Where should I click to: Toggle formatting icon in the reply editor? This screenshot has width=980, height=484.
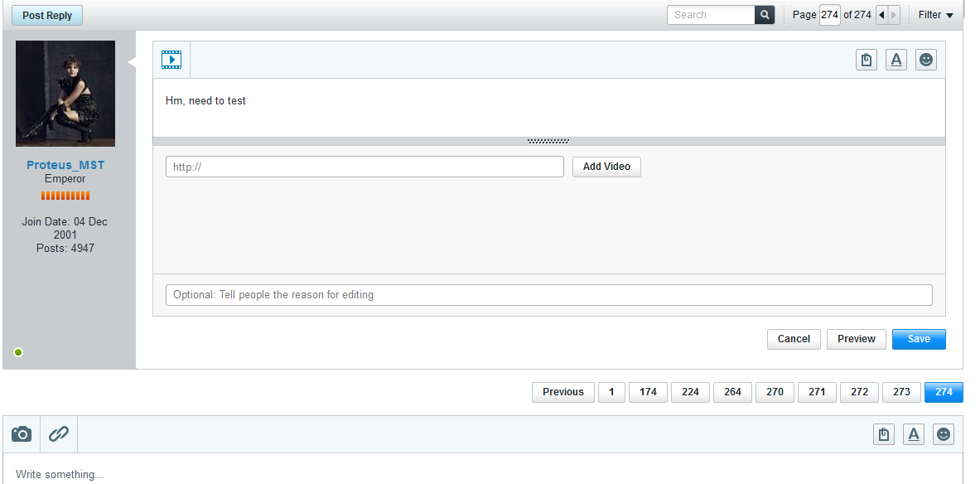pyautogui.click(x=913, y=434)
